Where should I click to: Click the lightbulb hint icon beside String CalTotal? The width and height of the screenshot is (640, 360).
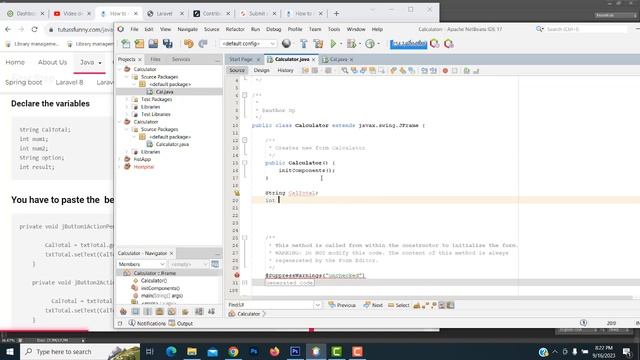237,193
